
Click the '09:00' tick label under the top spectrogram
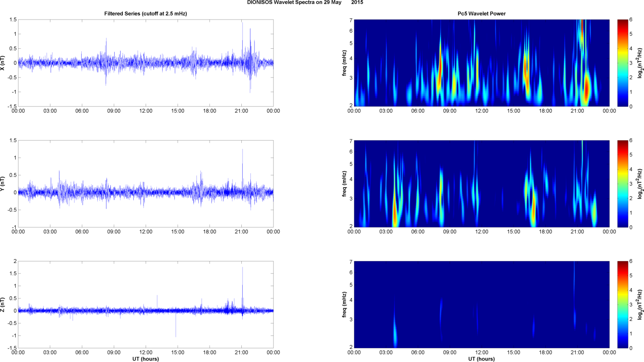pyautogui.click(x=450, y=111)
